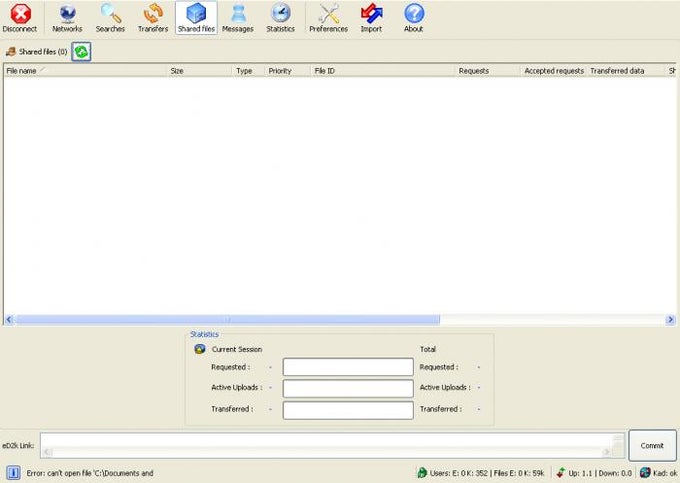
Task: Sort by Accepted requests column
Action: [554, 71]
